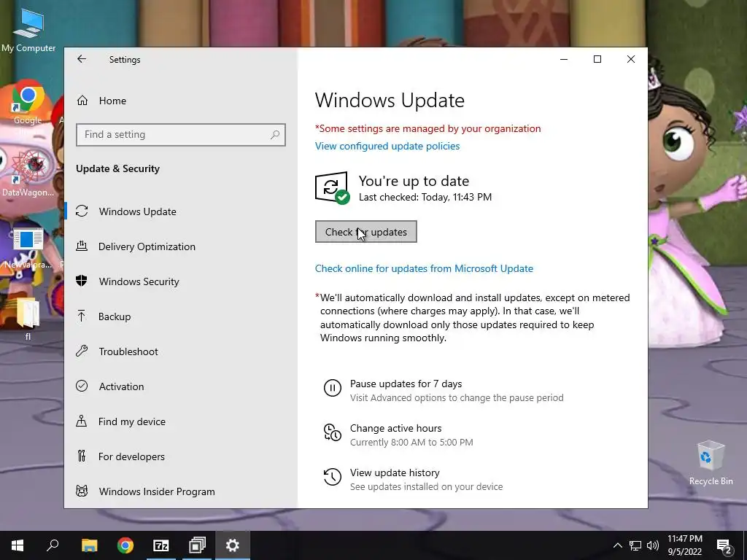Select the Recycle Bin desktop icon
The image size is (747, 560).
711,462
